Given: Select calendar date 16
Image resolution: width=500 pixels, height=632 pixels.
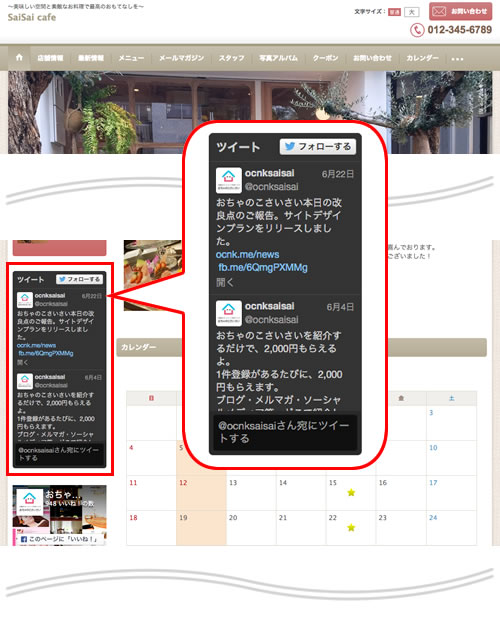Looking at the screenshot, I should pos(383,483).
